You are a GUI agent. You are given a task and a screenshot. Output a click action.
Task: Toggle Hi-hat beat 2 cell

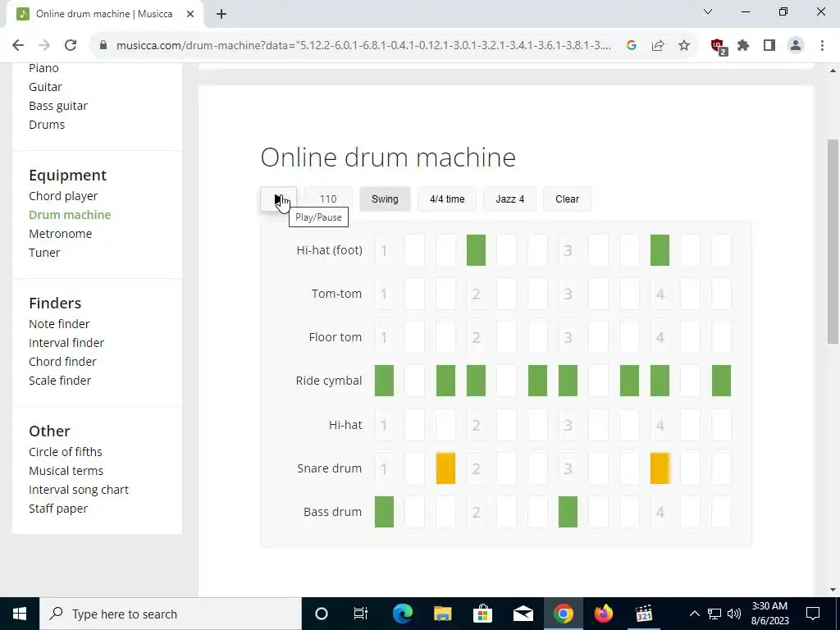476,425
